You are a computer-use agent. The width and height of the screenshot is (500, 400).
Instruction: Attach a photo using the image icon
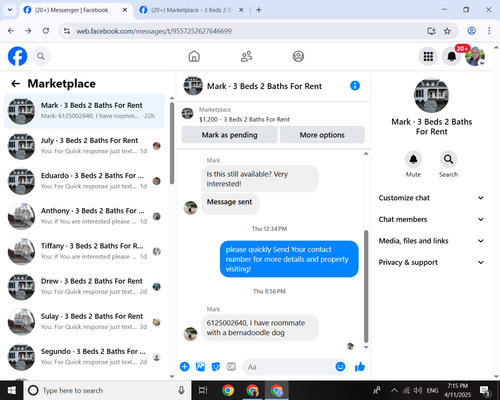pyautogui.click(x=200, y=367)
